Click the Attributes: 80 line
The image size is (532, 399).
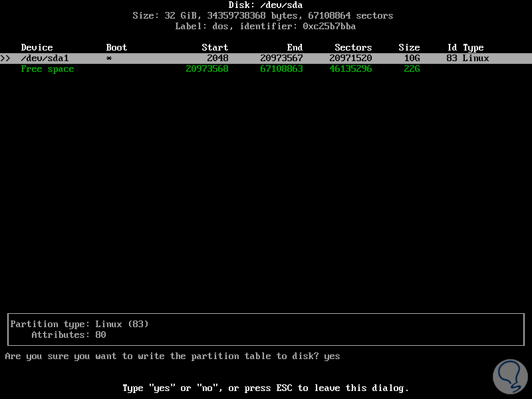(68, 335)
